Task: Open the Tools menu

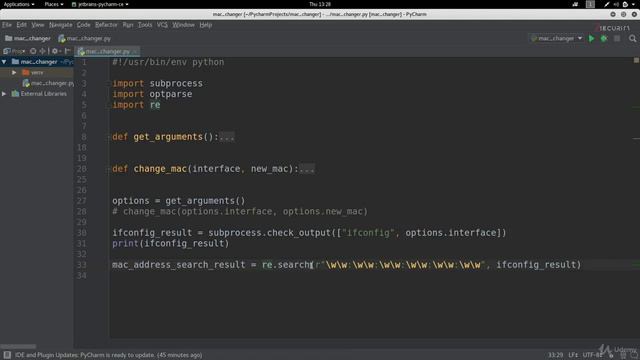Action: coord(145,25)
